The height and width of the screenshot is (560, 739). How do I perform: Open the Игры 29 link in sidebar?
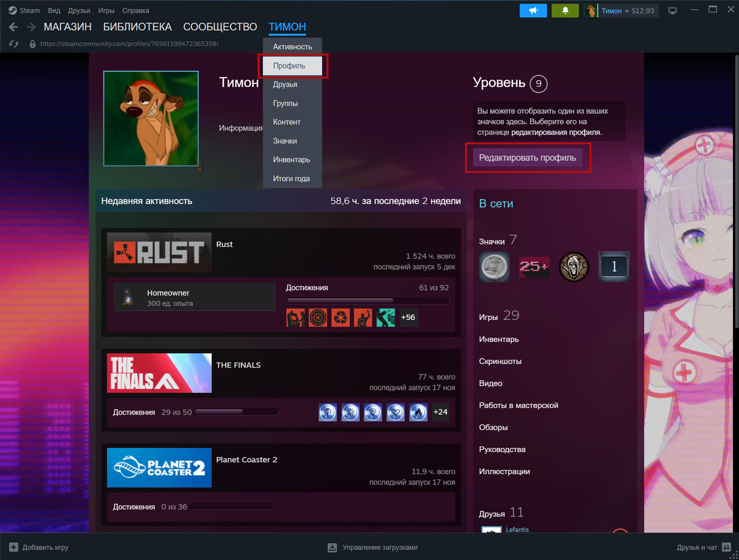tap(499, 316)
